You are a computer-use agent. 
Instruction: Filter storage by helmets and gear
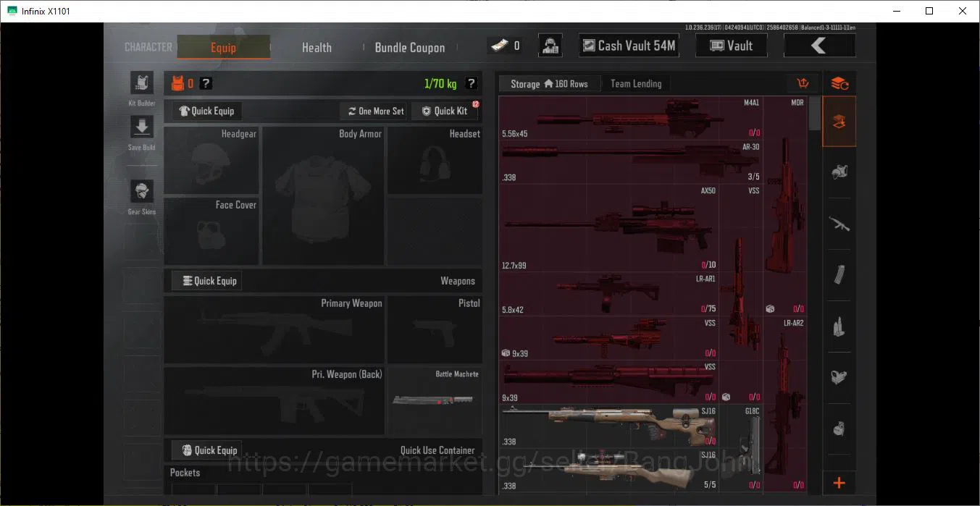pos(839,172)
